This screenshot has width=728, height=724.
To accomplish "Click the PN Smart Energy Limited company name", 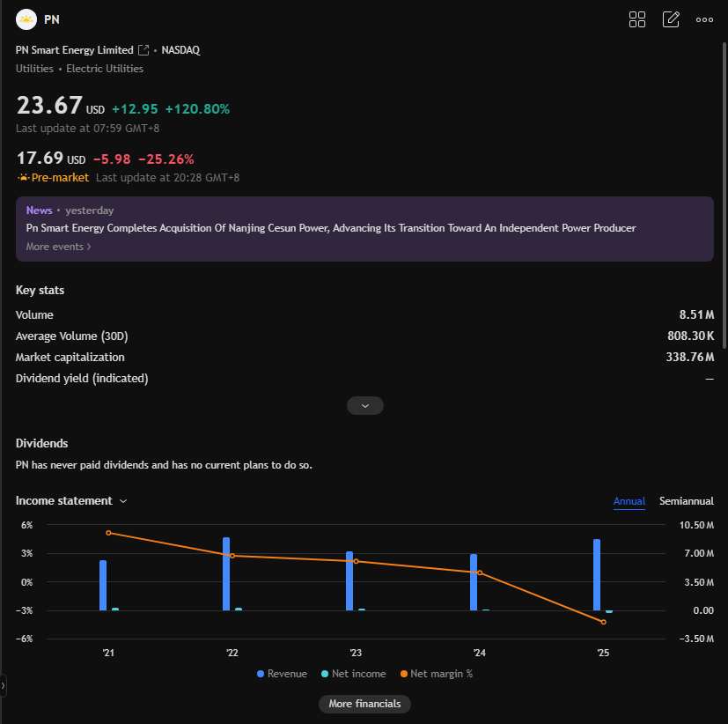I will [75, 50].
